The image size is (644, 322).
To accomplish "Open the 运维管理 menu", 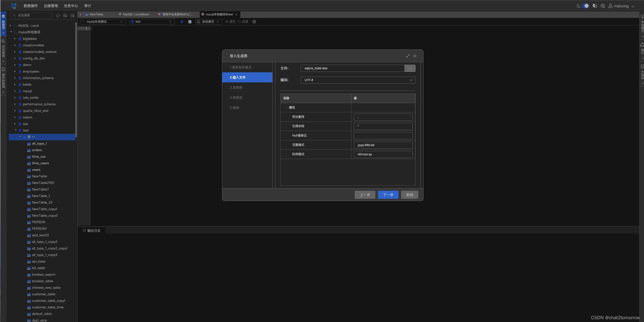I will (51, 6).
